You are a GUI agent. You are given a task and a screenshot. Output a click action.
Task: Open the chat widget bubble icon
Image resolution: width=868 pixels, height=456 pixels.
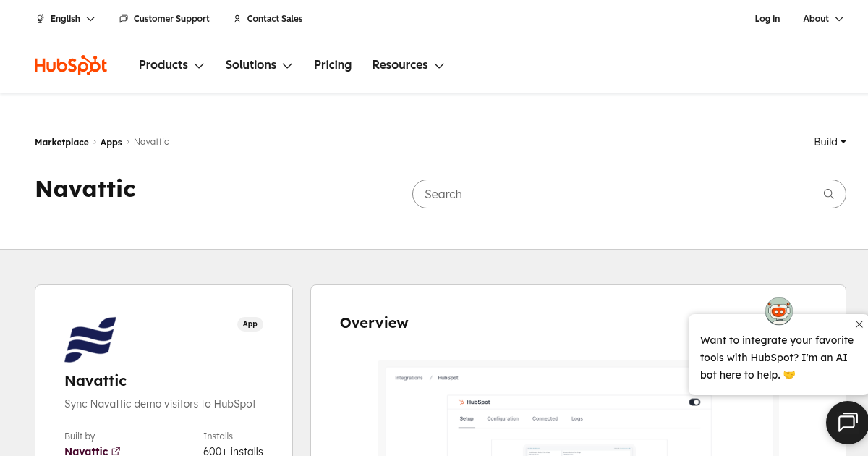tap(847, 422)
